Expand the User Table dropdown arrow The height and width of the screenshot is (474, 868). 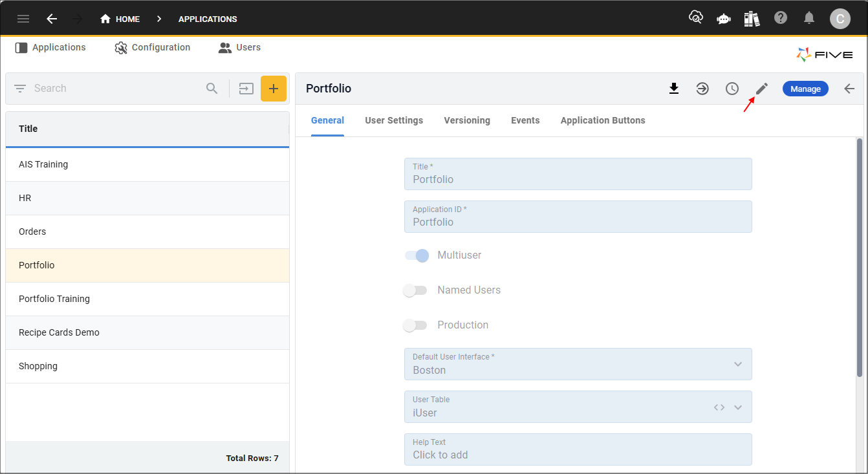coord(738,407)
